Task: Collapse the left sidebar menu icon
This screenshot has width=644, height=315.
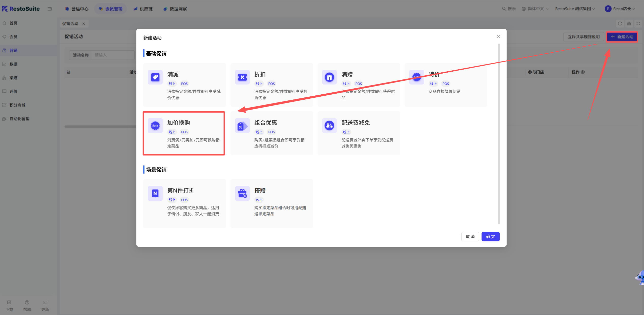Action: point(50,9)
